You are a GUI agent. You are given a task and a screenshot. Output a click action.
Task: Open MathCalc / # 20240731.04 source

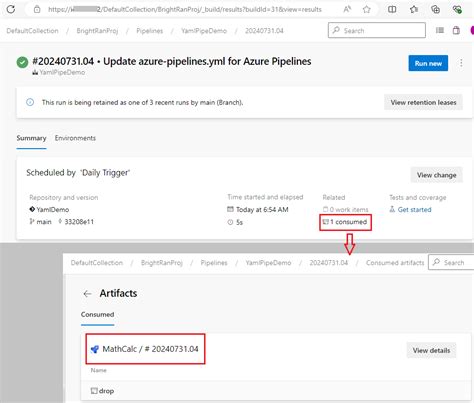coord(150,349)
